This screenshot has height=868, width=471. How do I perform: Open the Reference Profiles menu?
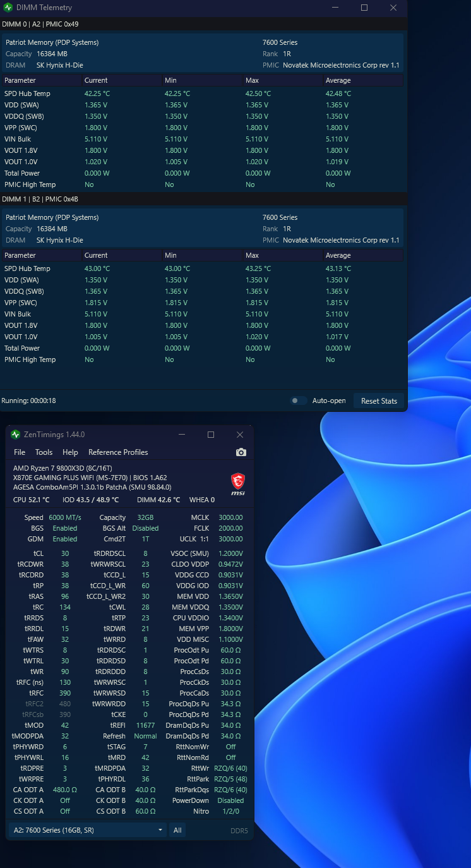pyautogui.click(x=118, y=452)
